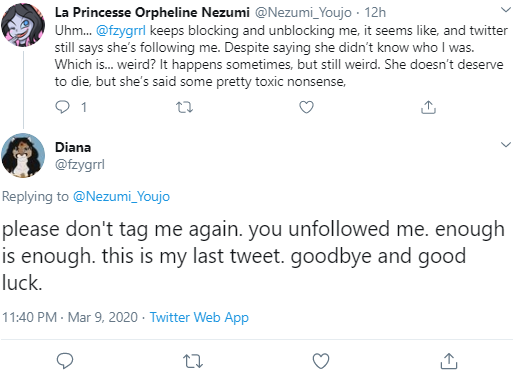
Task: View La Princesse Orpheline Nezumi's profile avatar
Action: (x=23, y=25)
